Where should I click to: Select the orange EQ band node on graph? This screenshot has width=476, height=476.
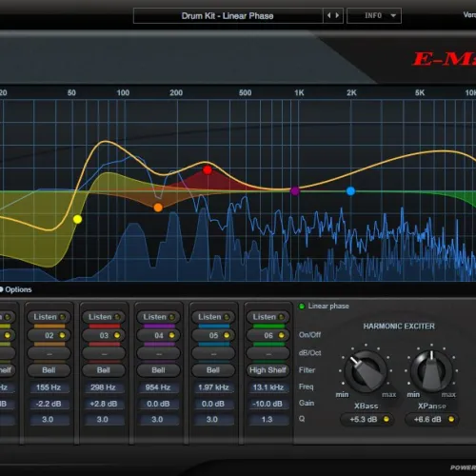(158, 208)
